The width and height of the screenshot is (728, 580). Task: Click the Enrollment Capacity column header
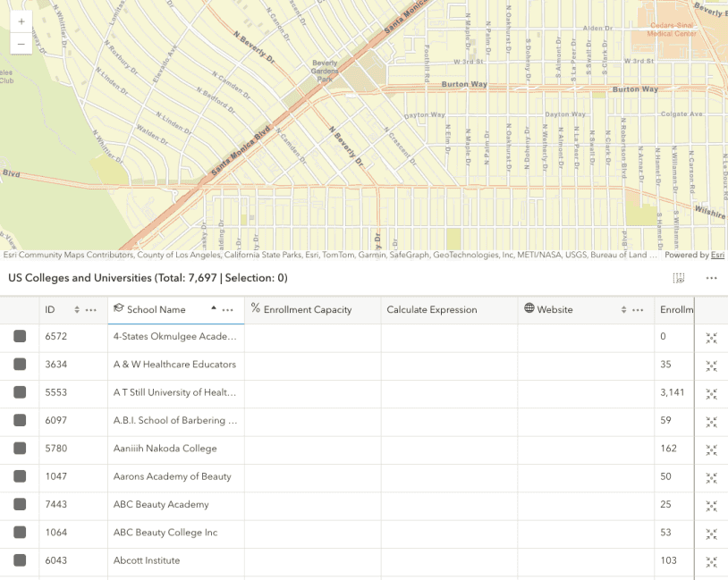(x=307, y=310)
